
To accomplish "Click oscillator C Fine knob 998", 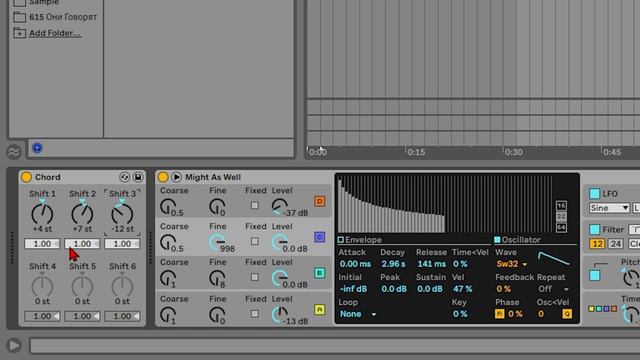I will coord(217,242).
